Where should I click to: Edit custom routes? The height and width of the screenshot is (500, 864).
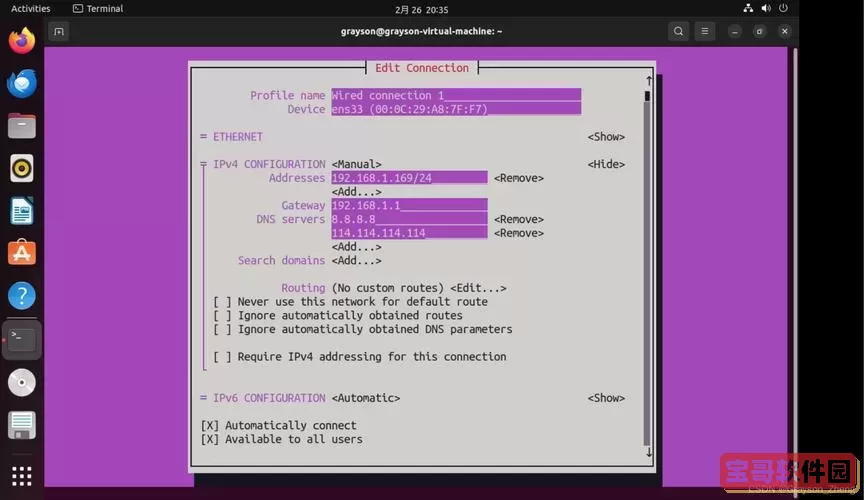click(x=478, y=288)
